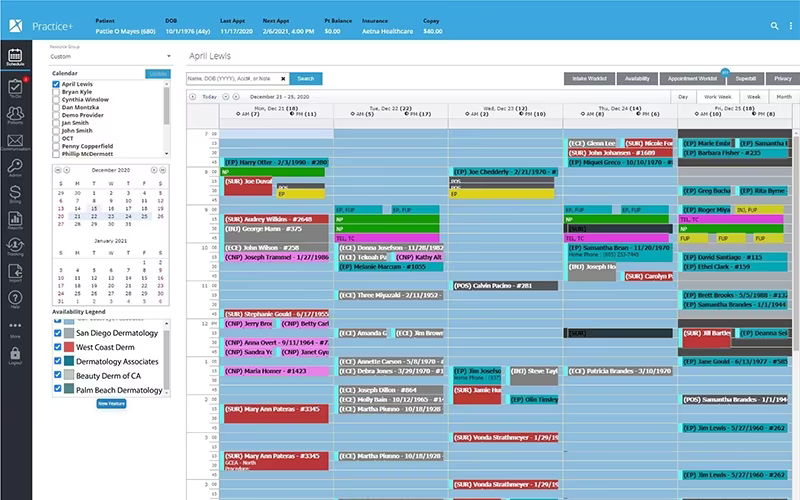The image size is (800, 500).
Task: Check Demo Provider calendar checkbox
Action: coord(56,115)
